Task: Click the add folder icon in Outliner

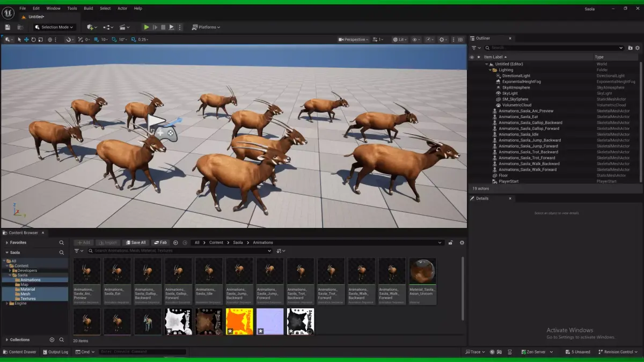Action: pos(630,48)
